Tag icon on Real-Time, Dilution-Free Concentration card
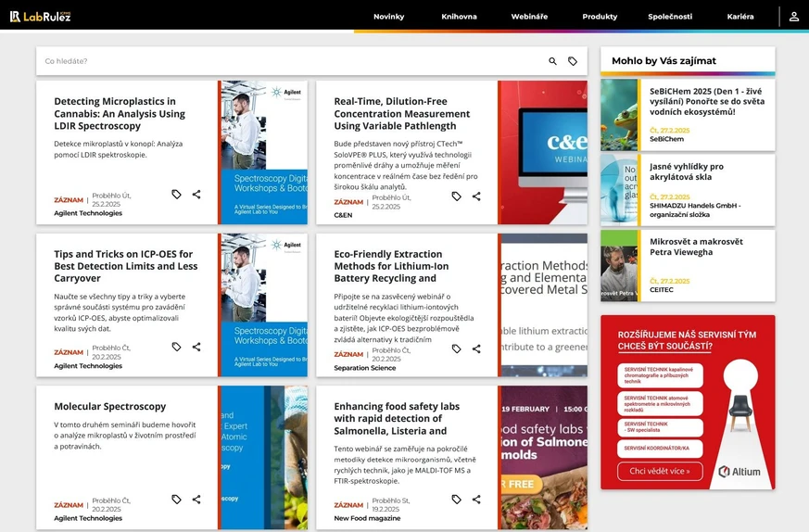809x532 pixels. point(457,196)
